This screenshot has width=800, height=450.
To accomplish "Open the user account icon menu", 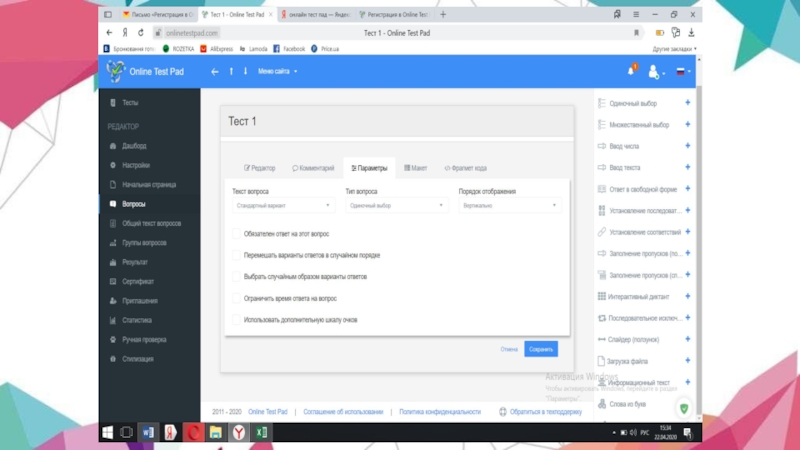I will pyautogui.click(x=654, y=72).
